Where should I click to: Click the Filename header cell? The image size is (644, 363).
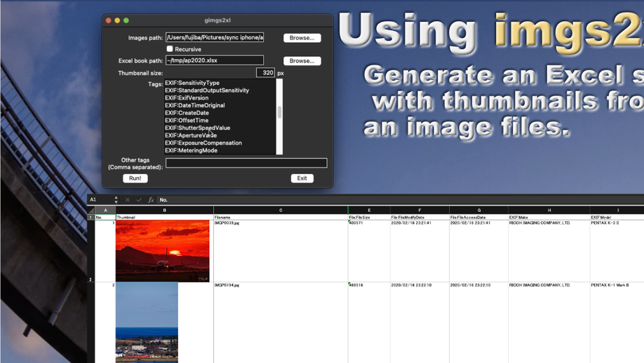281,217
